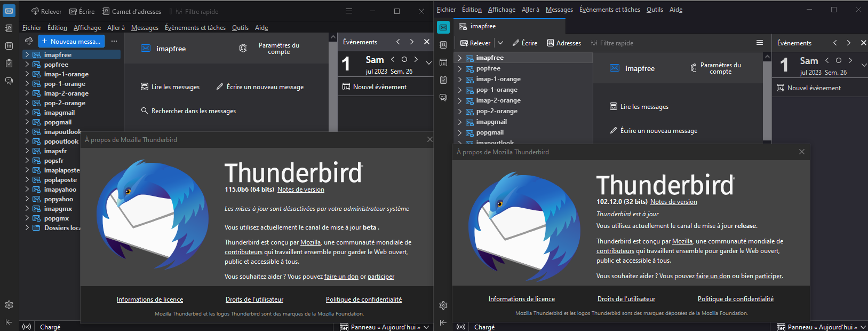
Task: Click online status icon in right status bar
Action: 461,327
